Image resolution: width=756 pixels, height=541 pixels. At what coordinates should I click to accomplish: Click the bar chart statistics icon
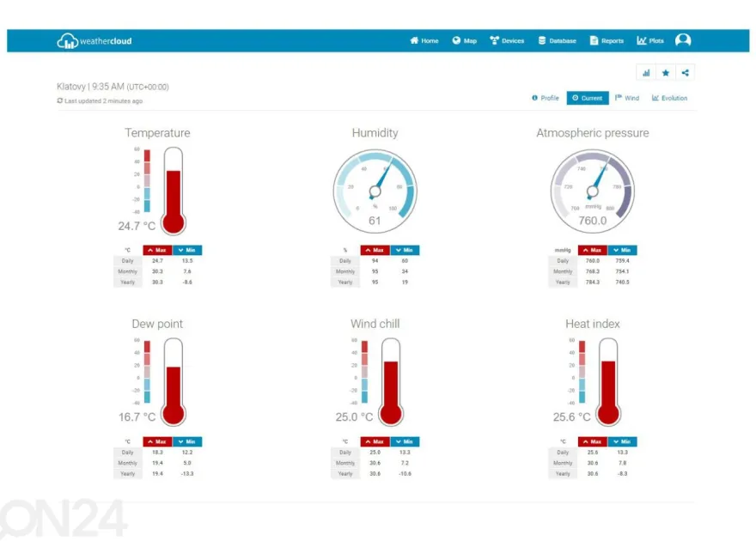click(x=646, y=73)
